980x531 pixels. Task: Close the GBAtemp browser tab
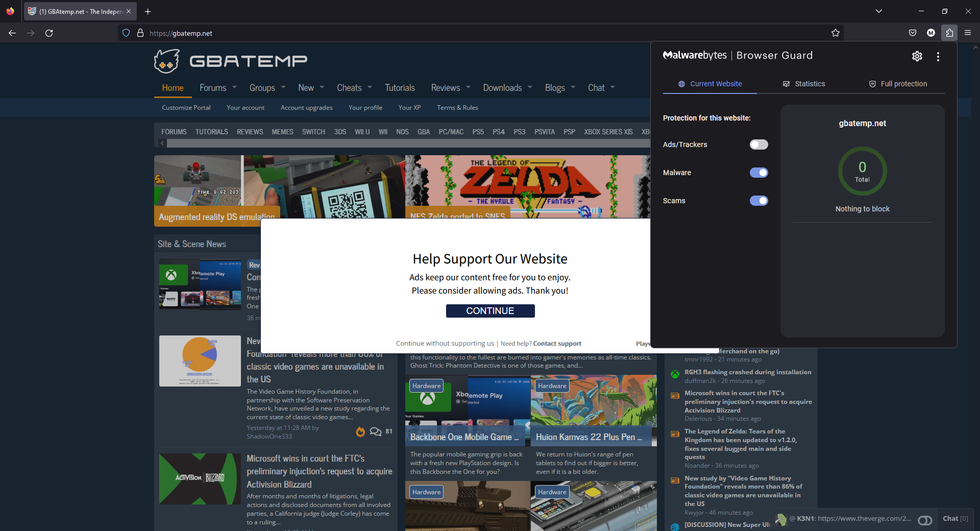pyautogui.click(x=129, y=11)
